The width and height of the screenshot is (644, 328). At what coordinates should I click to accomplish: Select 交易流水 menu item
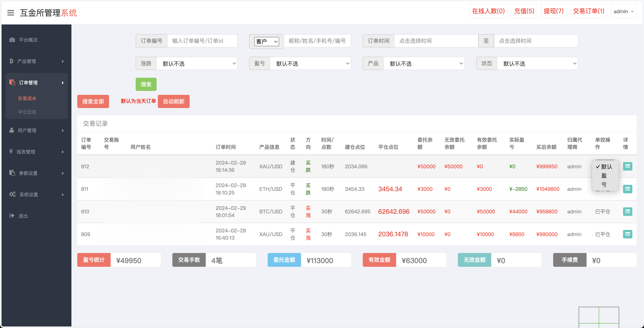click(x=27, y=98)
